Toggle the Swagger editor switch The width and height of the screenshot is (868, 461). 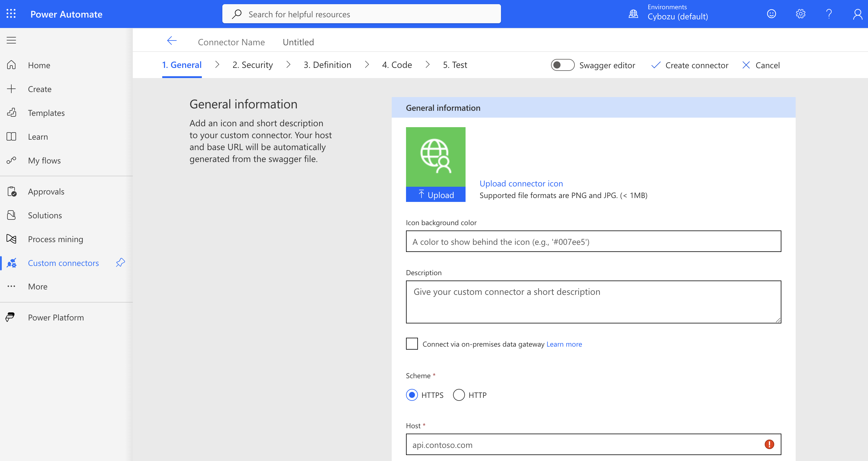pyautogui.click(x=562, y=65)
